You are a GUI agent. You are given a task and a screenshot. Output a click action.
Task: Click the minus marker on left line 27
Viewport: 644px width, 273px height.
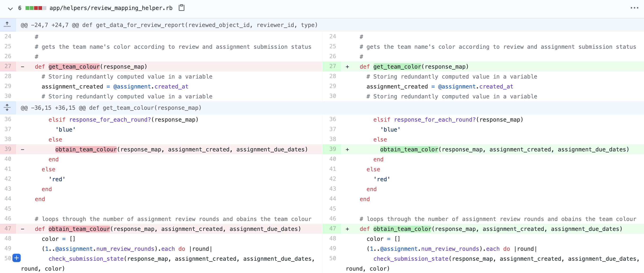(22, 66)
